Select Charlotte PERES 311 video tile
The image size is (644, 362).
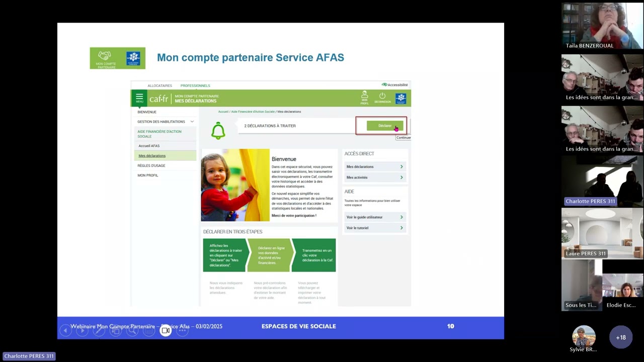(602, 181)
